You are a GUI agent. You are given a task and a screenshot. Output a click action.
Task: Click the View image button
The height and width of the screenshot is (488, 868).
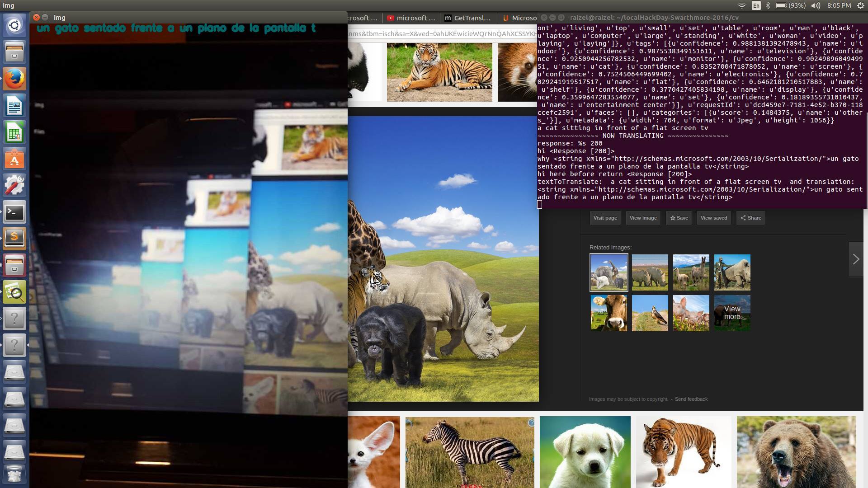(x=643, y=218)
